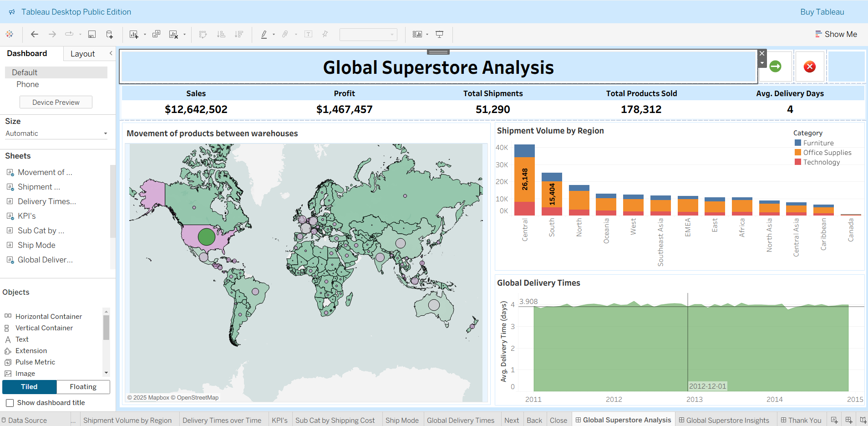Click the highlight pen icon
This screenshot has height=426, width=868.
[x=264, y=34]
